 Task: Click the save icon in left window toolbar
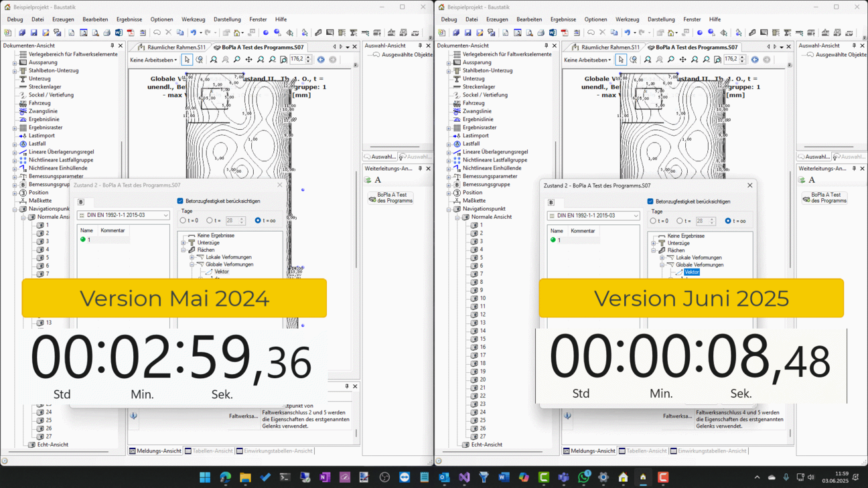click(33, 32)
